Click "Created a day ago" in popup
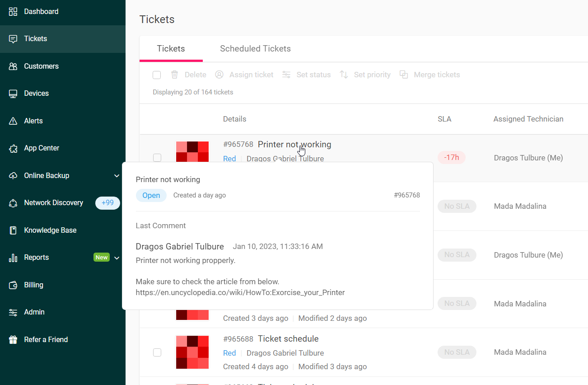Screen dimensions: 588x385 point(200,195)
